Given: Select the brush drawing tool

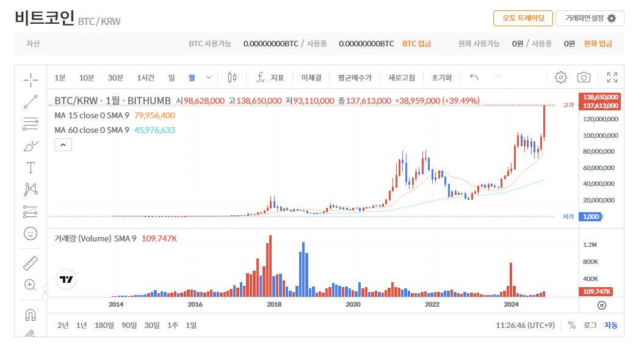Looking at the screenshot, I should (31, 146).
